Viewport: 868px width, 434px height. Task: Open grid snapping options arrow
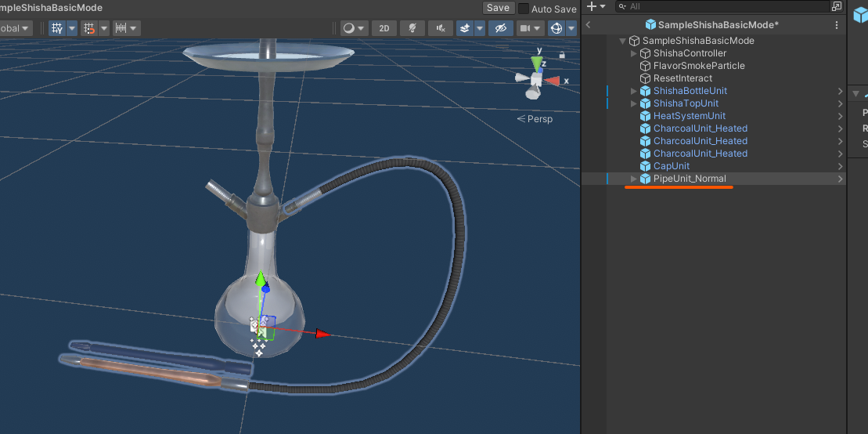pos(103,28)
